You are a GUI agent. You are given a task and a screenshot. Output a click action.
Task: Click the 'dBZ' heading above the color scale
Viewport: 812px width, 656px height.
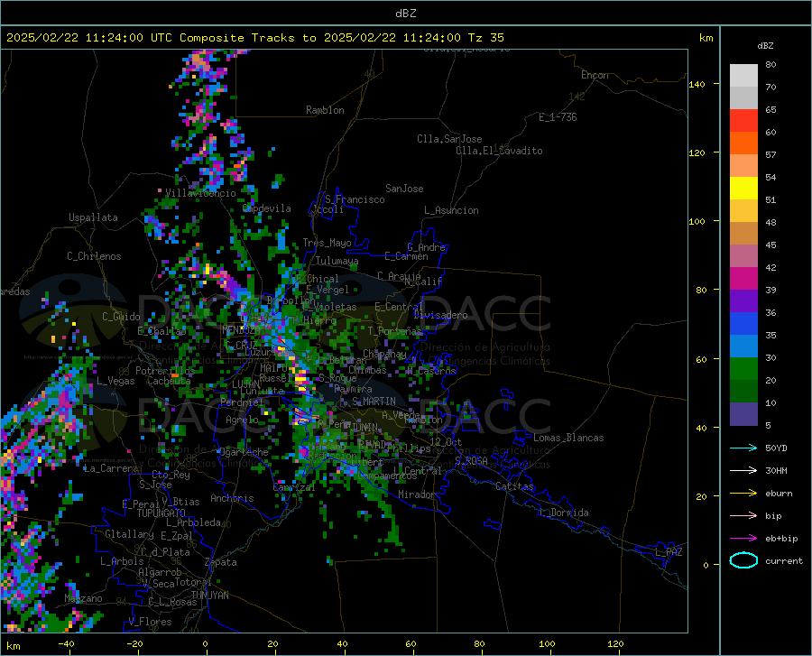click(x=765, y=45)
